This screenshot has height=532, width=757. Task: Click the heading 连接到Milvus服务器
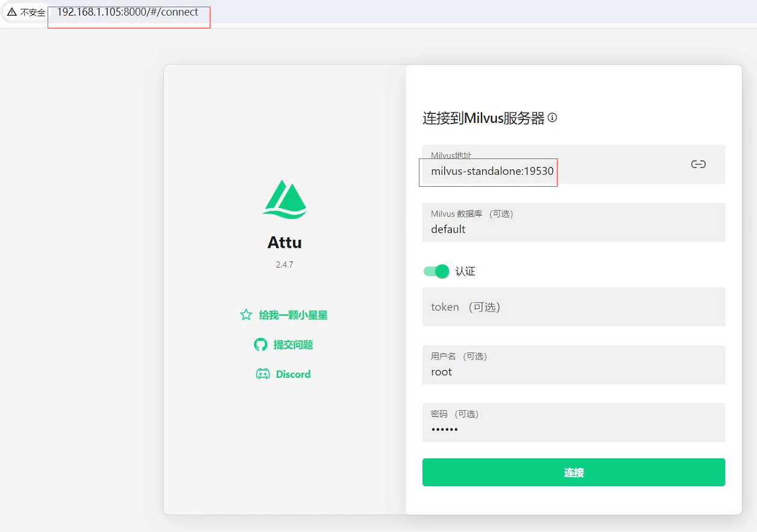483,118
